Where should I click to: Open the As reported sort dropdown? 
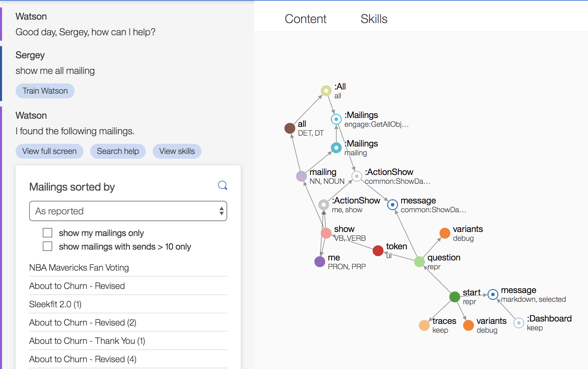click(x=128, y=211)
